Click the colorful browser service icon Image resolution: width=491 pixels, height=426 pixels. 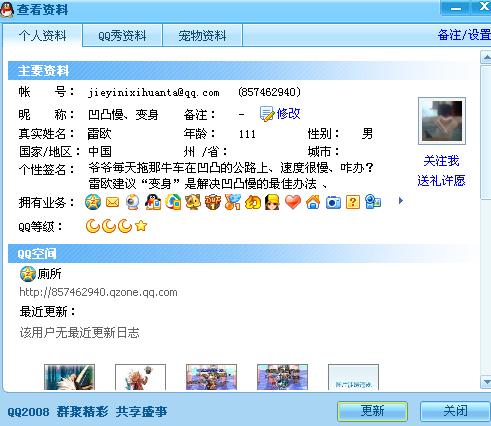173,202
